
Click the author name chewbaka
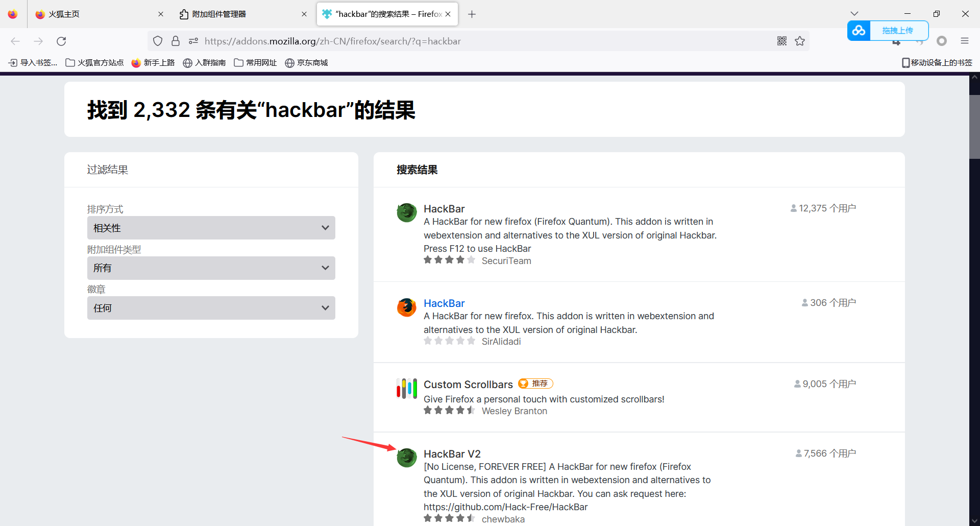tap(503, 519)
